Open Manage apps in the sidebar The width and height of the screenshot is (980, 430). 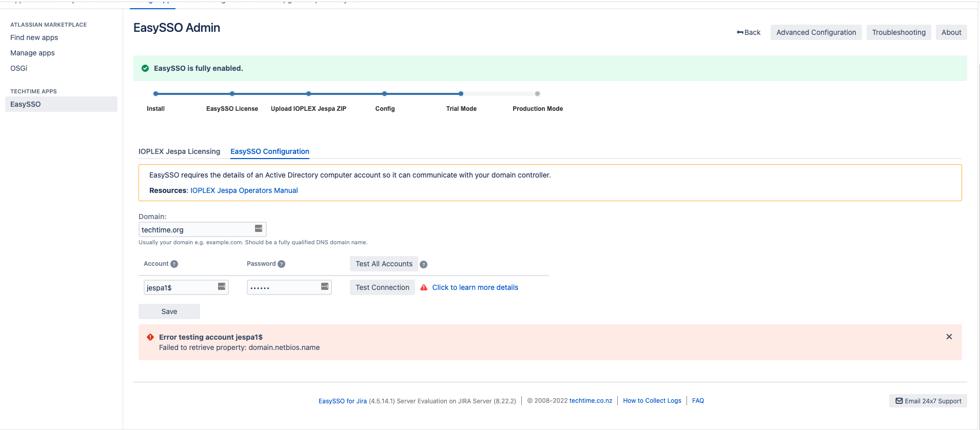click(32, 53)
